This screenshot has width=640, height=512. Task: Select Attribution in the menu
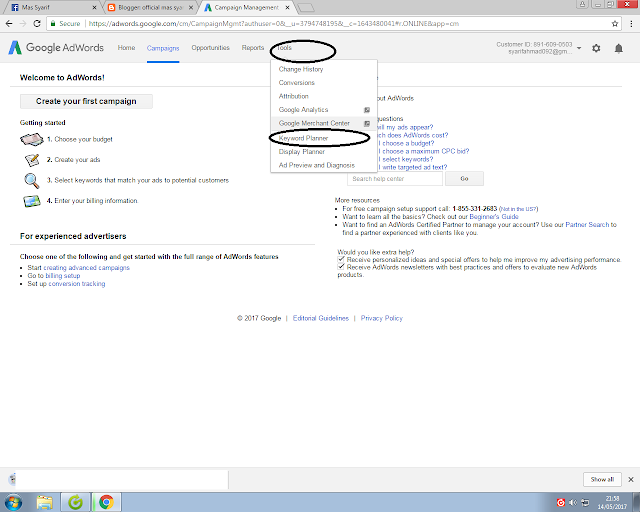[324, 96]
